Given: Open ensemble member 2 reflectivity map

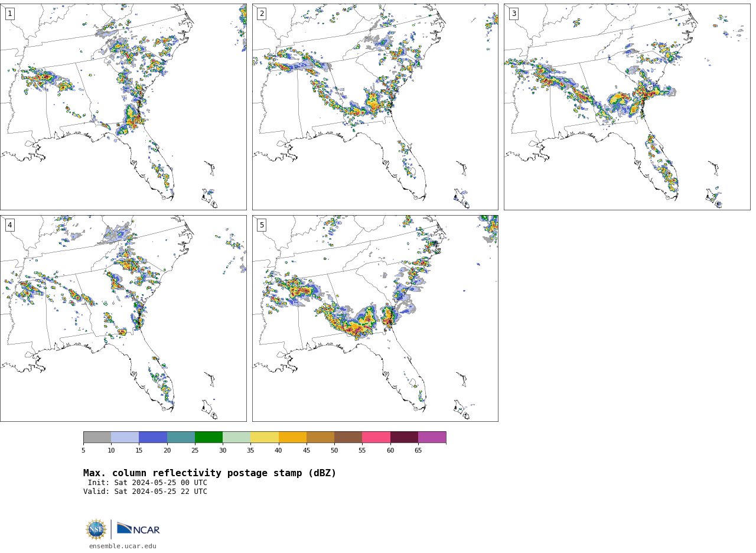Looking at the screenshot, I should pos(375,107).
